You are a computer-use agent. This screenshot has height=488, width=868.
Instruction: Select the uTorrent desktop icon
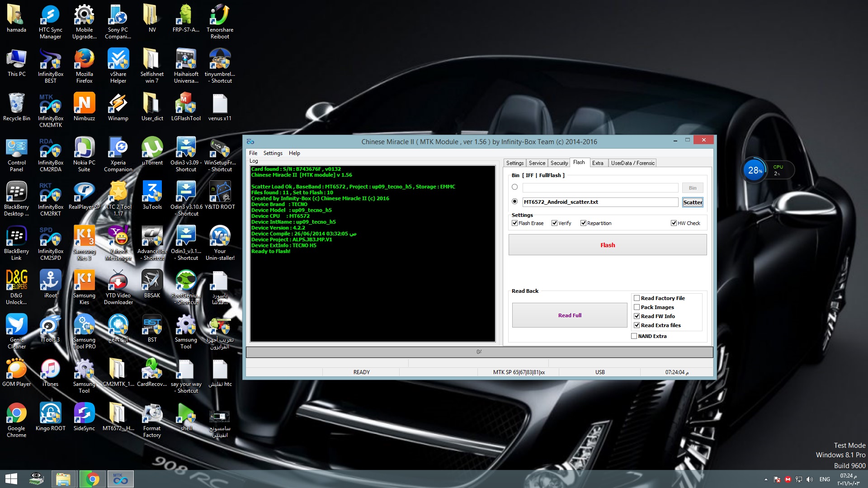pos(152,151)
